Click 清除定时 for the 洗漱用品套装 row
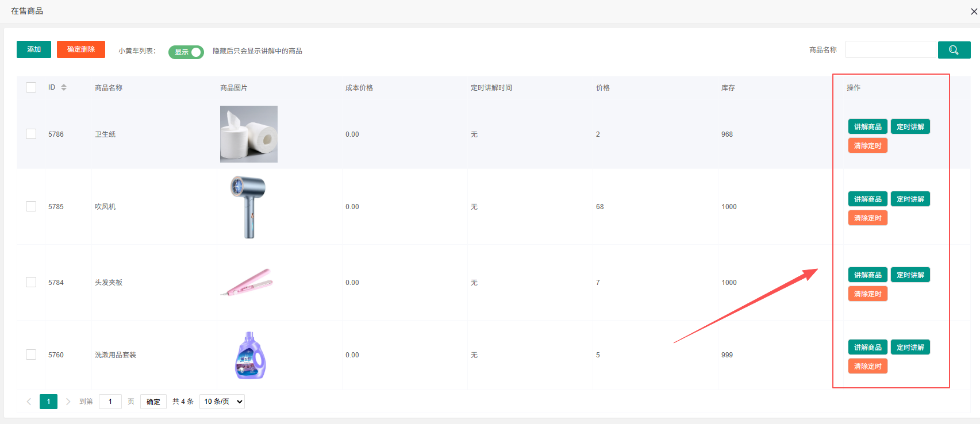This screenshot has width=980, height=424. click(867, 366)
